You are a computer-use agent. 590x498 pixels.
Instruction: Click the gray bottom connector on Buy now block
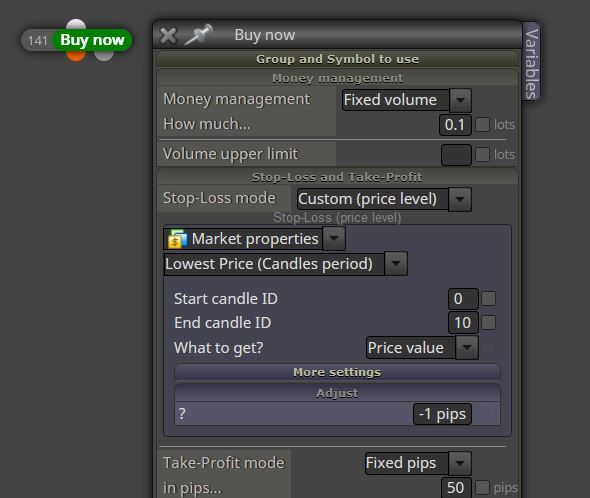click(x=103, y=56)
